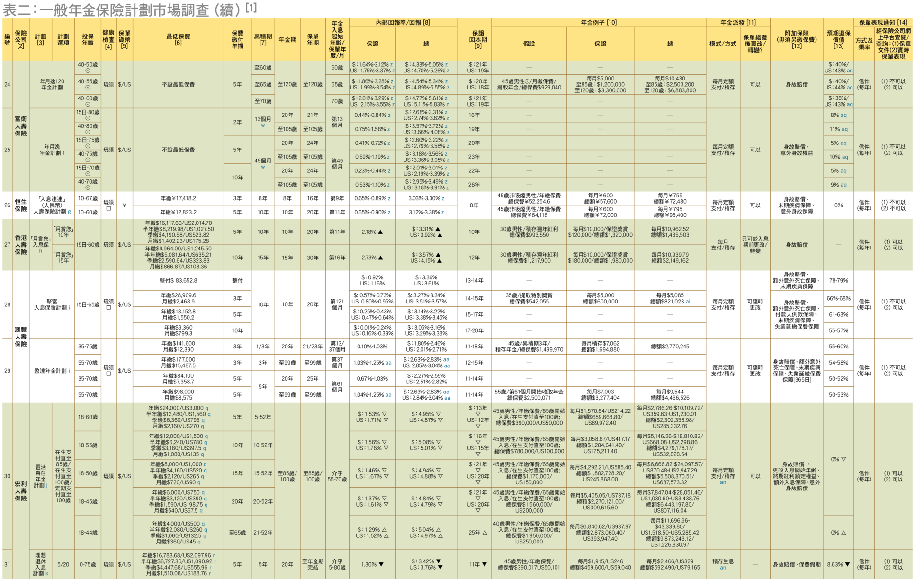This screenshot has height=588, width=915.
Task: Click the guaranteed return 2.18% ▲
Action: 372,232
